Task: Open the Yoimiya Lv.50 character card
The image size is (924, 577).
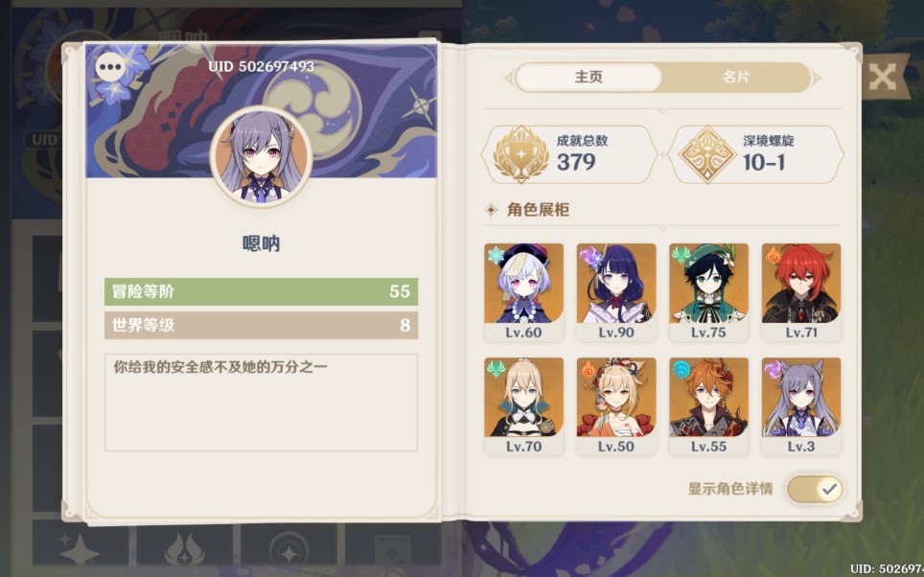Action: point(616,406)
